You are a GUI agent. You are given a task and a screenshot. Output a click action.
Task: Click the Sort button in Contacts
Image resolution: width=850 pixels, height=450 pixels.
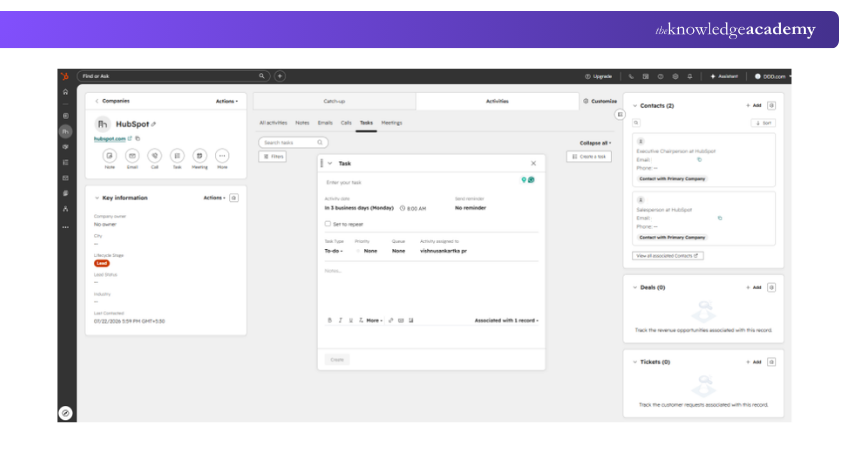click(x=763, y=123)
